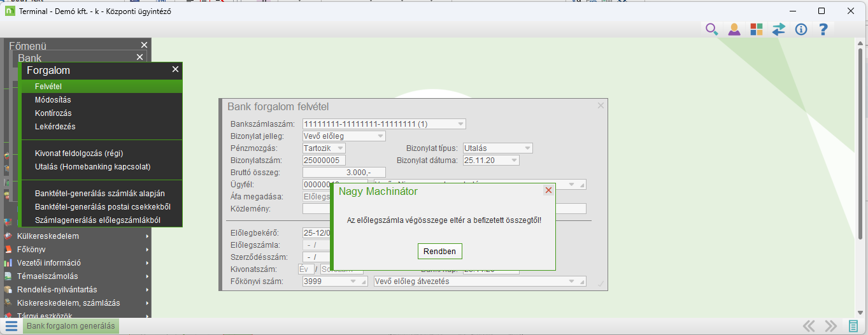868x335 pixels.
Task: Click the Témaelszámolás icon
Action: [8, 276]
